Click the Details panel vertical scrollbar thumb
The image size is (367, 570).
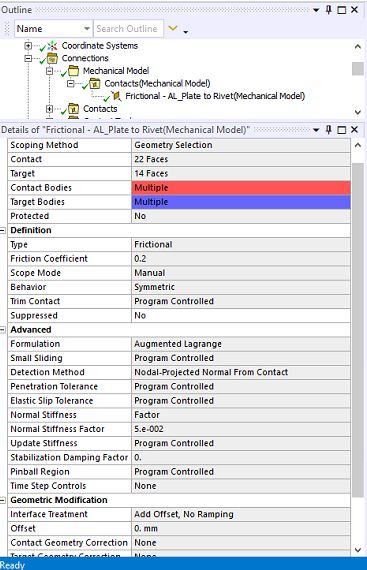pyautogui.click(x=358, y=330)
